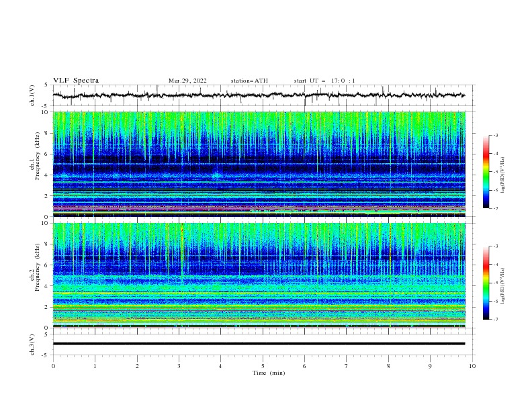The width and height of the screenshot is (532, 411).
Task: Click the '8' kHz tick on ch.1 frequency axis
Action: (x=46, y=133)
